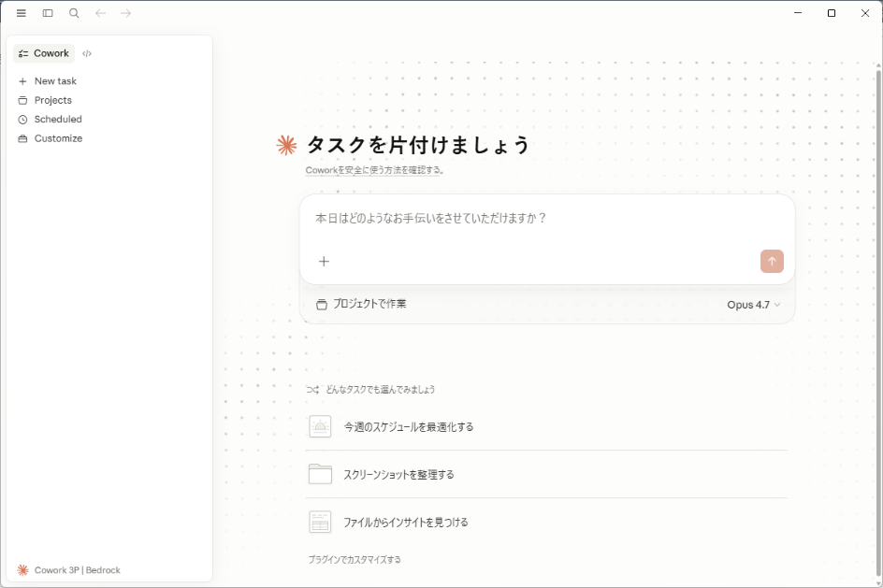Click the Claude starburst icon at sidebar bottom

22,570
